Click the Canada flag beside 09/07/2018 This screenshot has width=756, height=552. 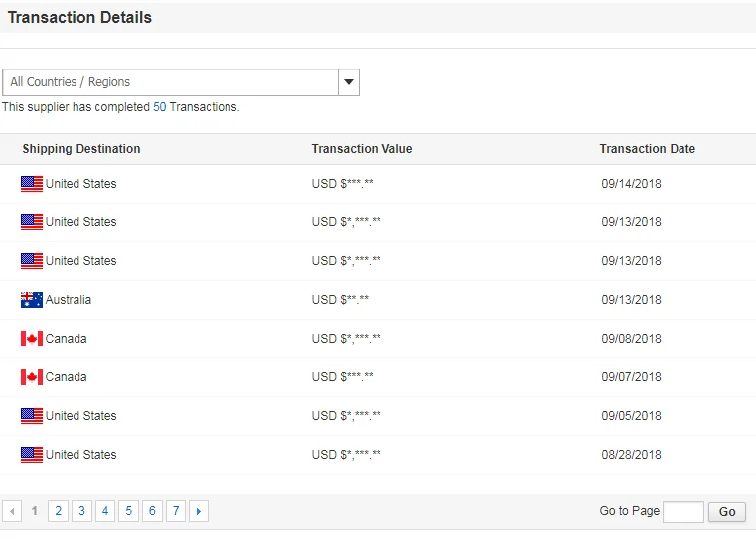[32, 377]
